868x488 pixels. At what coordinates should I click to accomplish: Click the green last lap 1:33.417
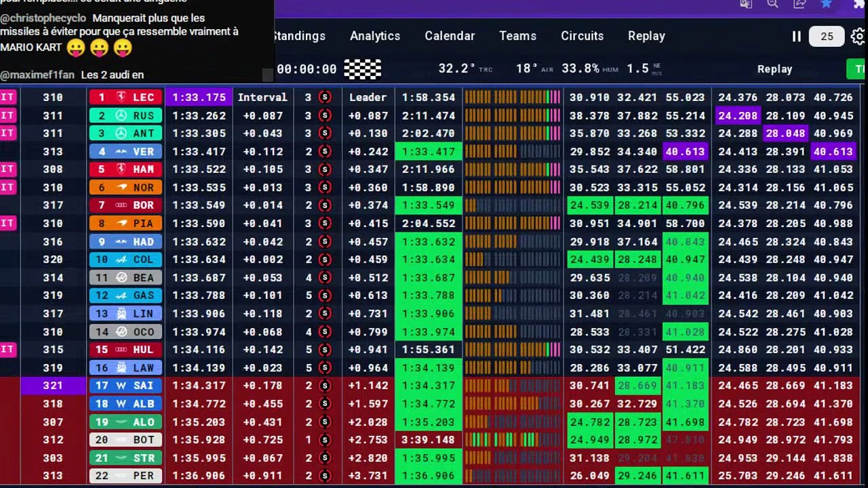[x=429, y=151]
